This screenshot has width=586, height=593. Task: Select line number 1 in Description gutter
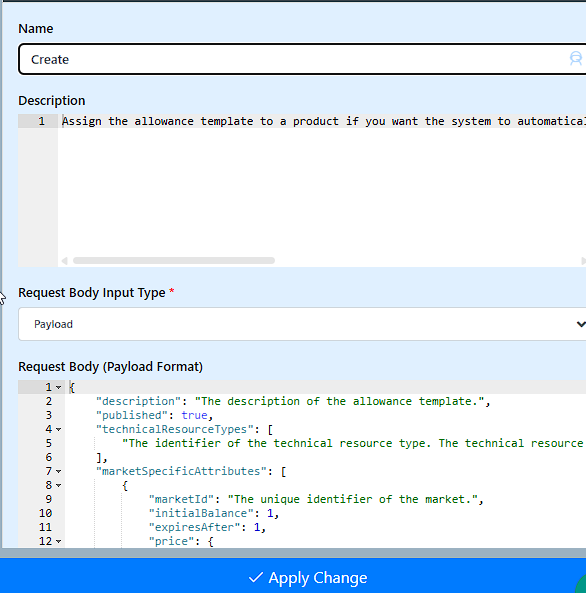pos(41,121)
